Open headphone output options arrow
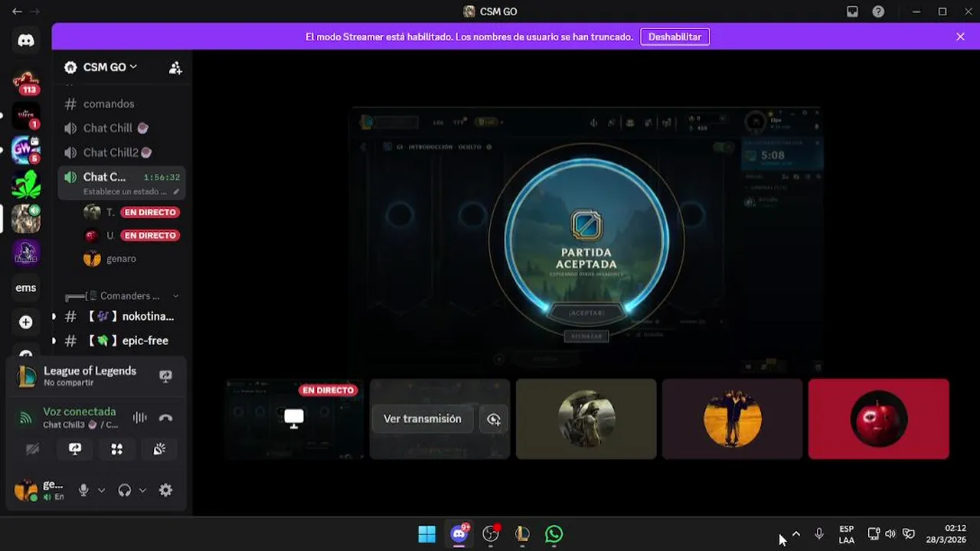This screenshot has height=551, width=980. click(142, 491)
